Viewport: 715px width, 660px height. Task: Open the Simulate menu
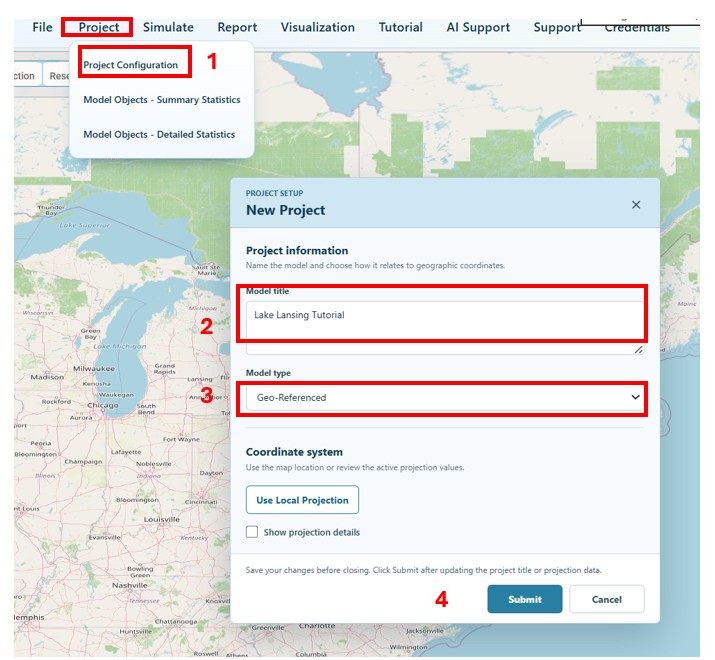pos(168,27)
